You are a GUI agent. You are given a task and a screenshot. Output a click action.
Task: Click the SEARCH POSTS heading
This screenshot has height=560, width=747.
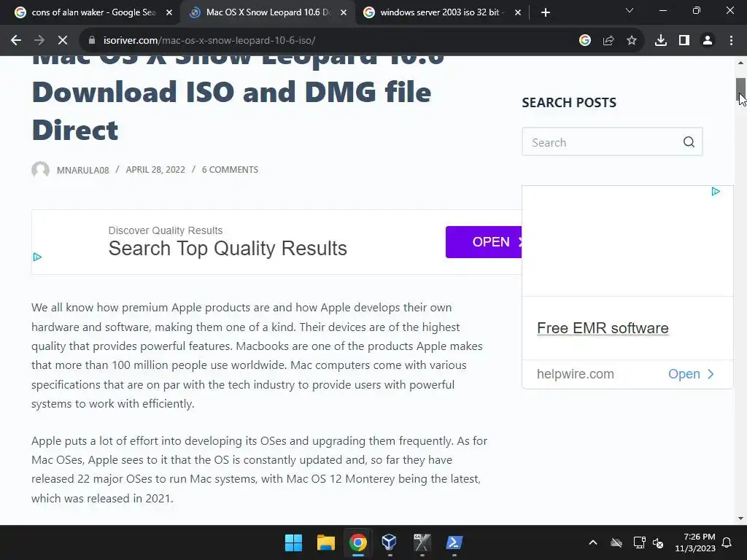(569, 102)
